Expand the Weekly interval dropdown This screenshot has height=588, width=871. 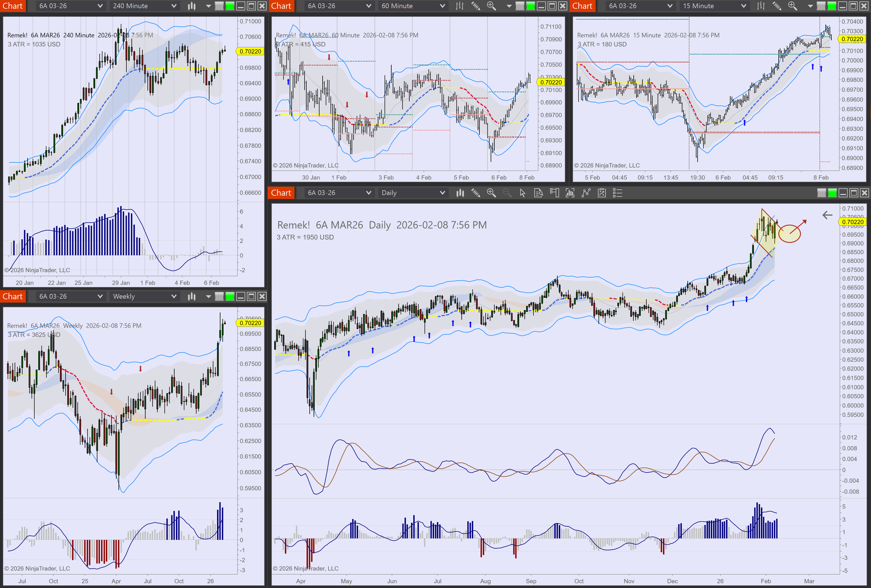[174, 296]
